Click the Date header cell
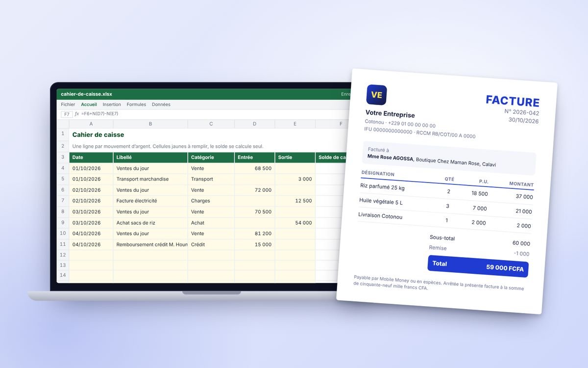This screenshot has height=368, width=588. coord(91,158)
